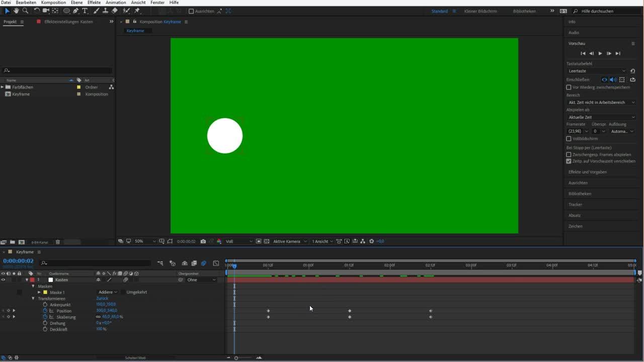This screenshot has height=362, width=644.
Task: Select the Selection arrow tool
Action: coord(7,11)
